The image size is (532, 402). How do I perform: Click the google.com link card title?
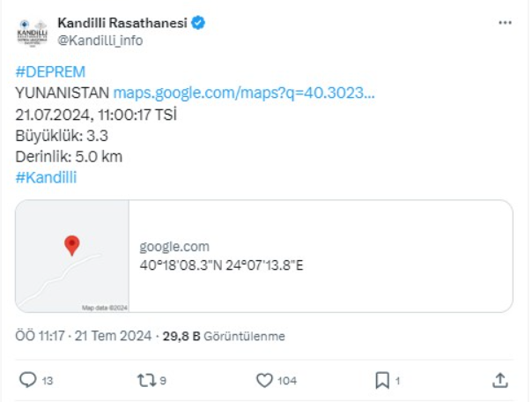pos(174,247)
